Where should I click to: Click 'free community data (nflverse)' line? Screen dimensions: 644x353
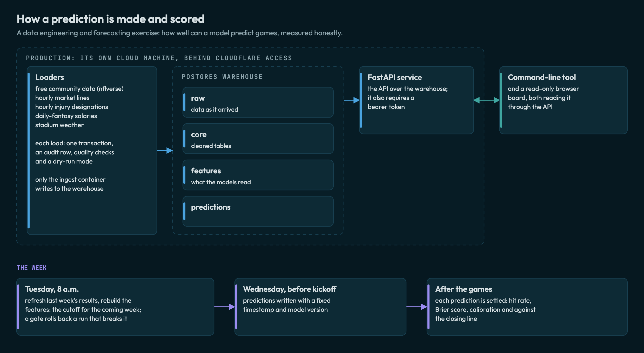click(x=79, y=89)
